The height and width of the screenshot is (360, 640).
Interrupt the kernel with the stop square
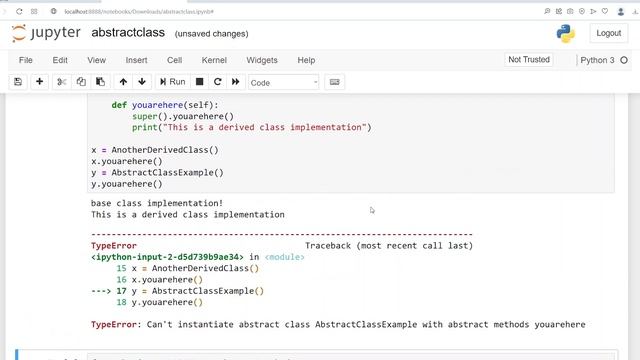pyautogui.click(x=200, y=82)
